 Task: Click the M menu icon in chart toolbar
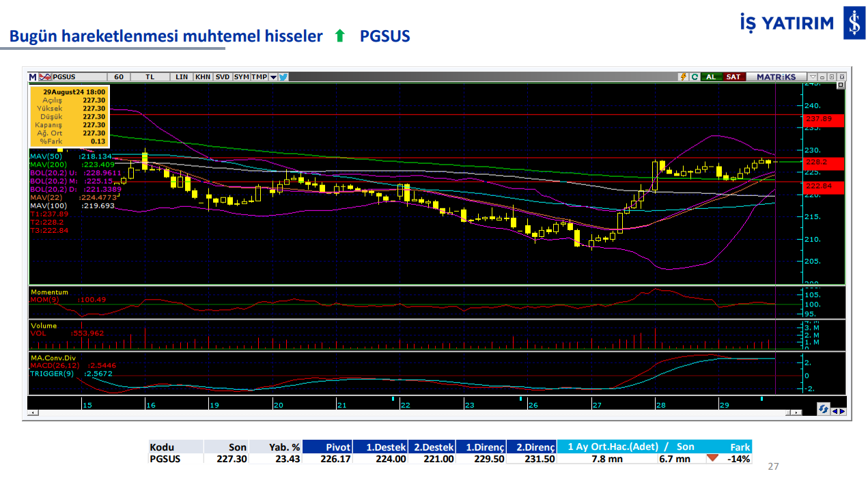(32, 77)
